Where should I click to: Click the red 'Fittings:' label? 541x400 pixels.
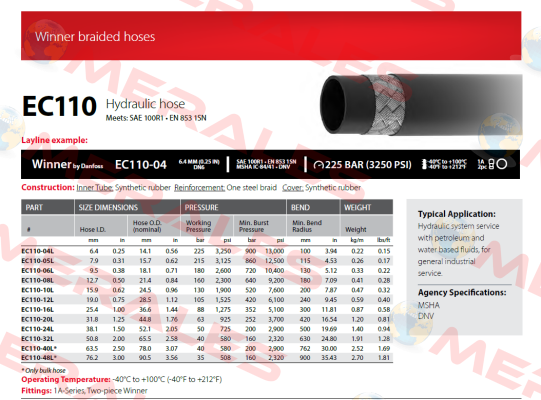click(x=37, y=391)
